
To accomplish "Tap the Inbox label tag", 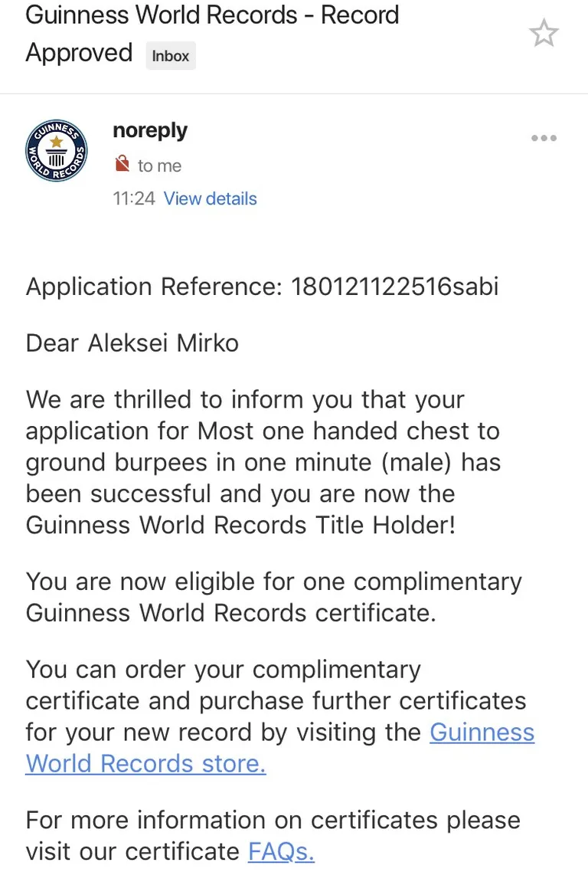I will [171, 56].
